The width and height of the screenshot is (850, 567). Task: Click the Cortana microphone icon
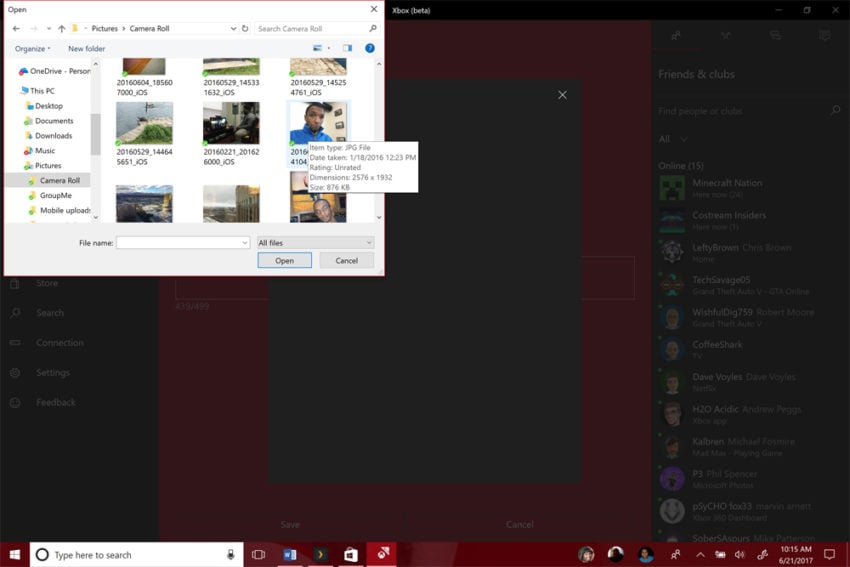(x=230, y=555)
